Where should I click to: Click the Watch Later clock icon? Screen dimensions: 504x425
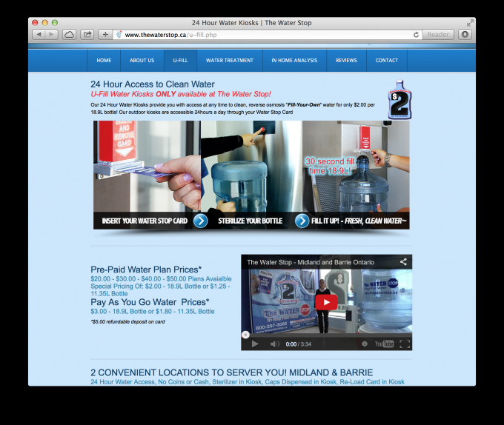point(365,344)
